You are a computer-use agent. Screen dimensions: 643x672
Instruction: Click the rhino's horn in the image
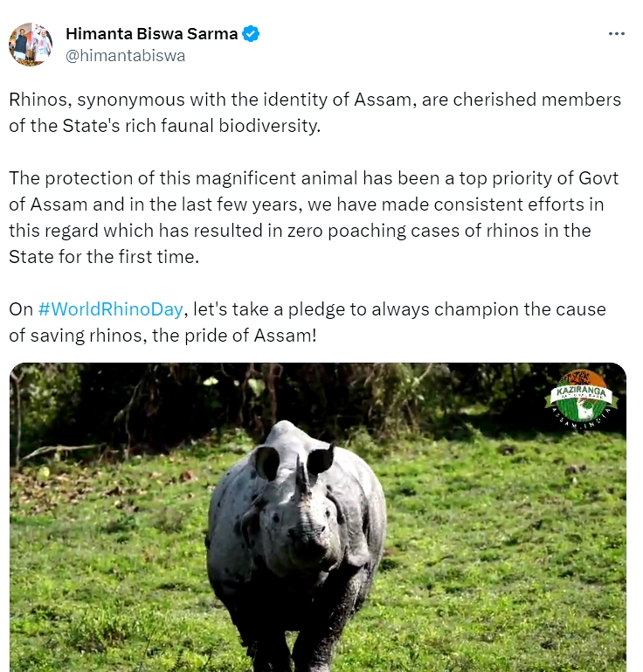[x=301, y=476]
